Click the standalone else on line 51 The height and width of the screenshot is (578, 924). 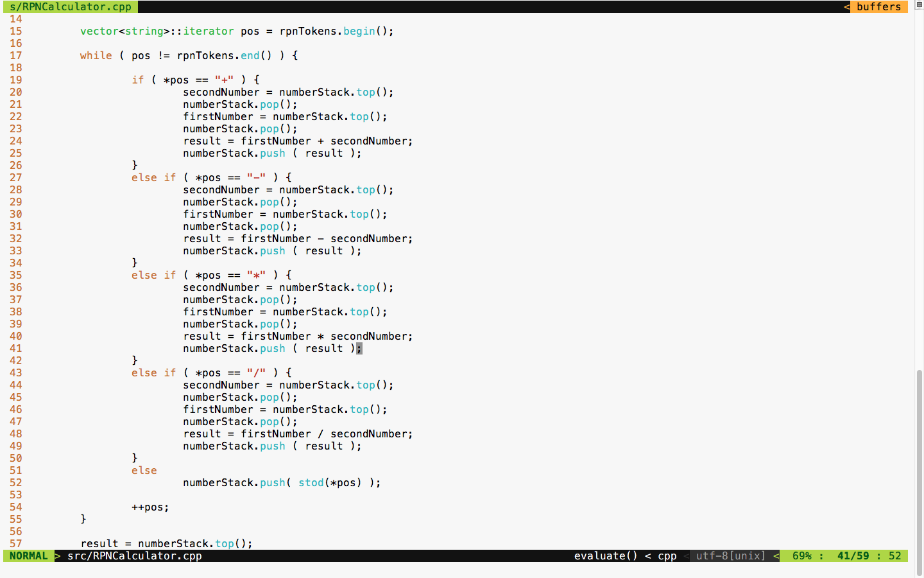tap(144, 470)
